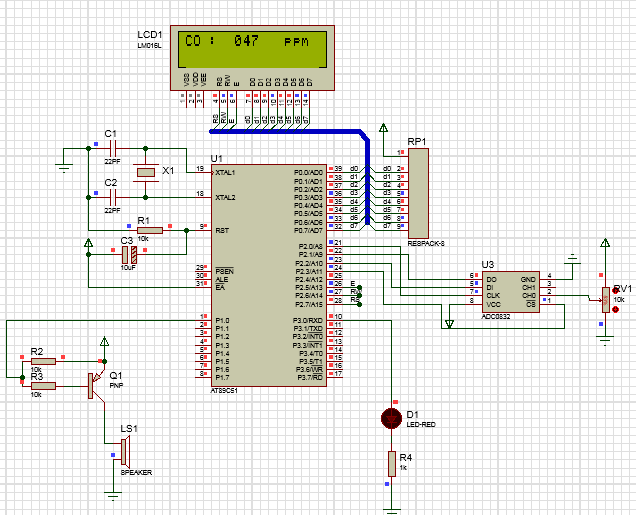Select the speaker LS1 symbol
636x515 pixels.
point(124,452)
